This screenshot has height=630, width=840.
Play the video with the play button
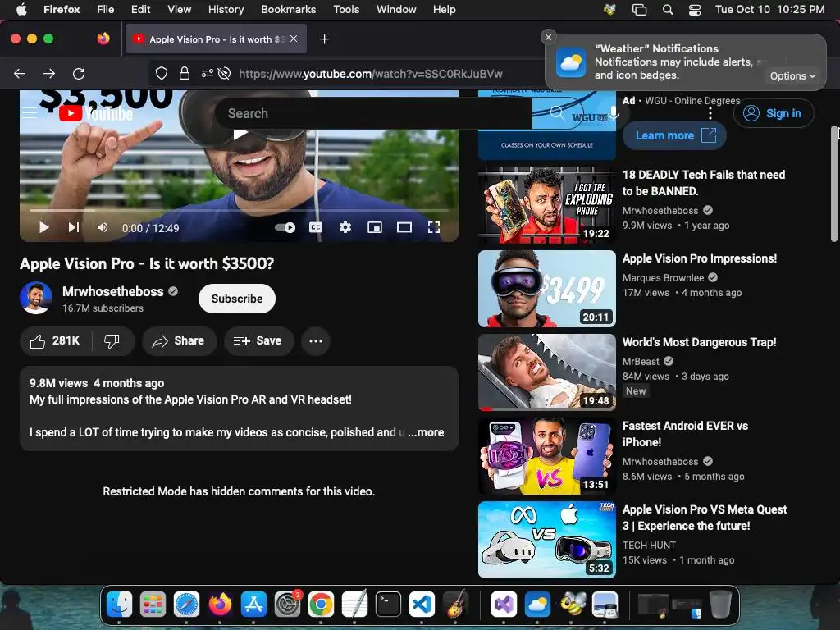44,228
